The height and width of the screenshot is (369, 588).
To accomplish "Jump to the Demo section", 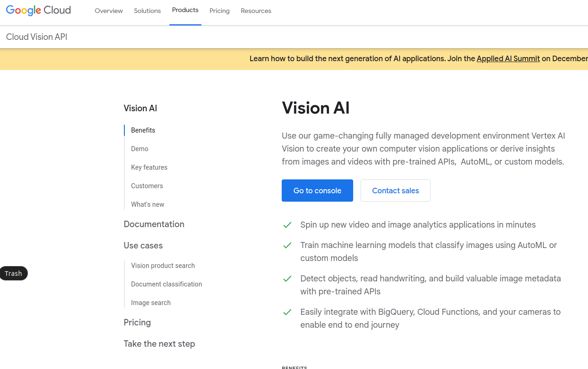I will pos(140,149).
